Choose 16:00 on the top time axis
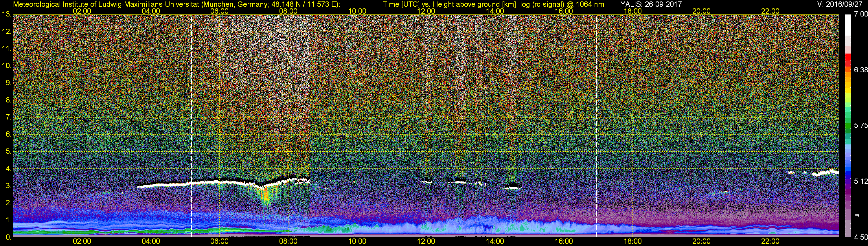Screen dimensions: 868x246 tap(564, 11)
